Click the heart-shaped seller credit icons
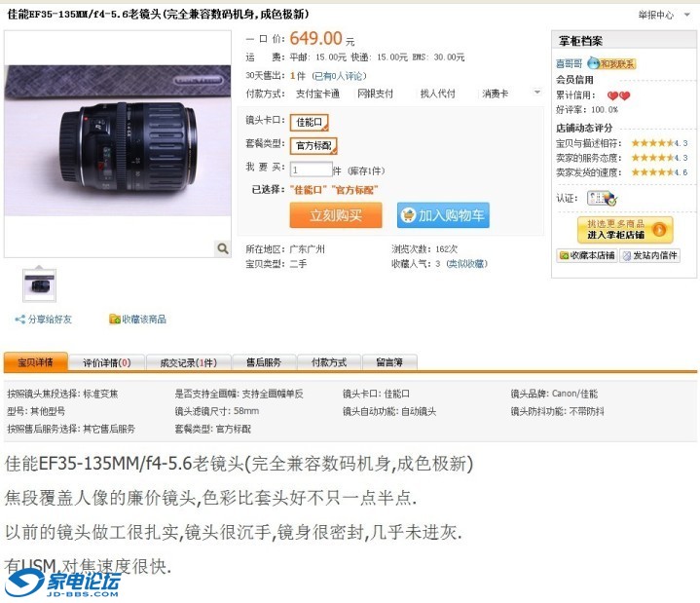This screenshot has width=700, height=603. (618, 95)
